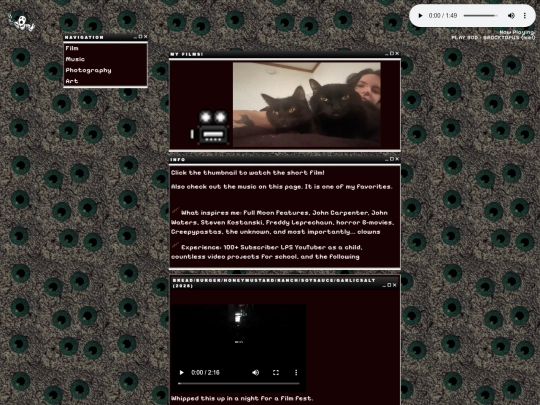Maximize the Navigation window
Viewport: 540px width, 405px height.
pyautogui.click(x=141, y=37)
